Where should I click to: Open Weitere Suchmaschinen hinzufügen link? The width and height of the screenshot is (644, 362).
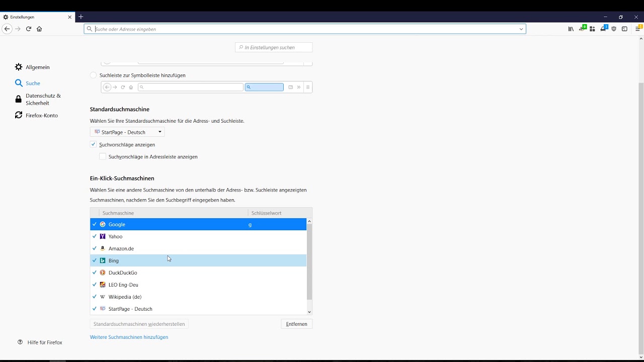coord(129,337)
